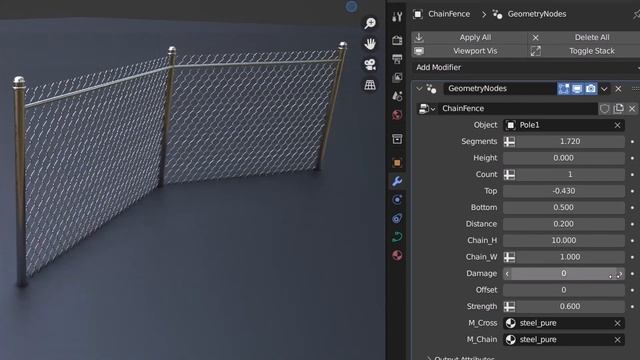640x360 pixels.
Task: Open the Collection properties tab
Action: coord(397,139)
